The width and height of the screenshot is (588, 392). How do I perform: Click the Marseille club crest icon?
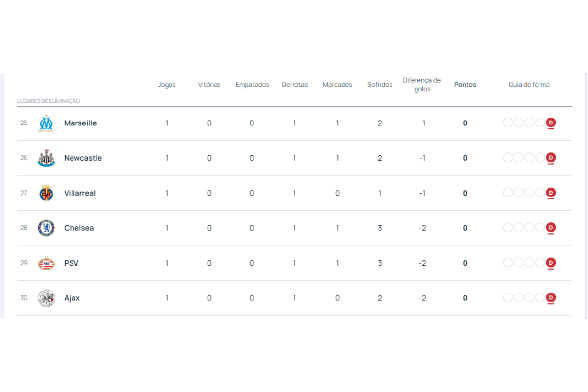coord(47,123)
